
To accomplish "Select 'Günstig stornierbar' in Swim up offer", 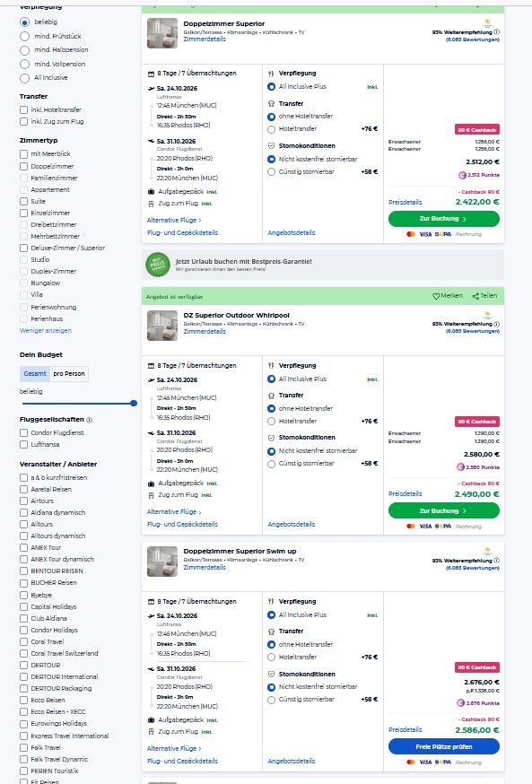I will click(x=272, y=700).
